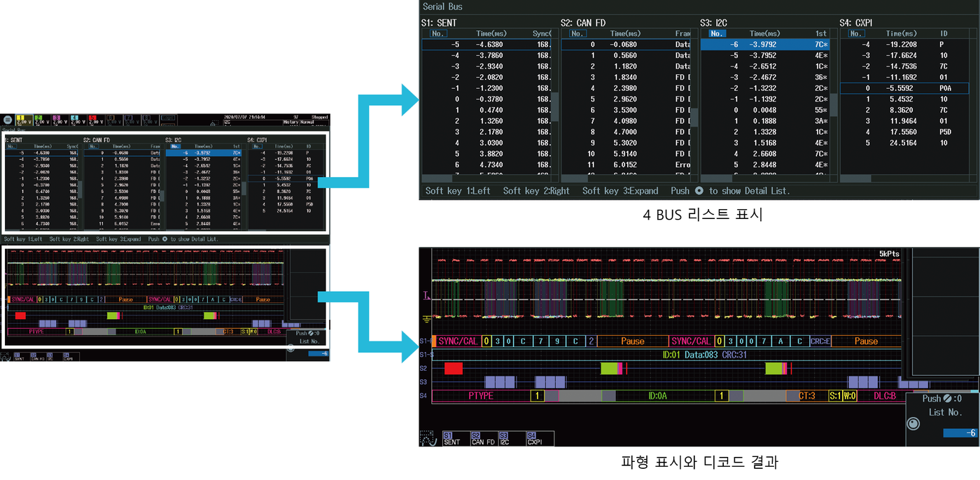
Task: Toggle cyan channel 4 in the small overview
Action: 78,120
